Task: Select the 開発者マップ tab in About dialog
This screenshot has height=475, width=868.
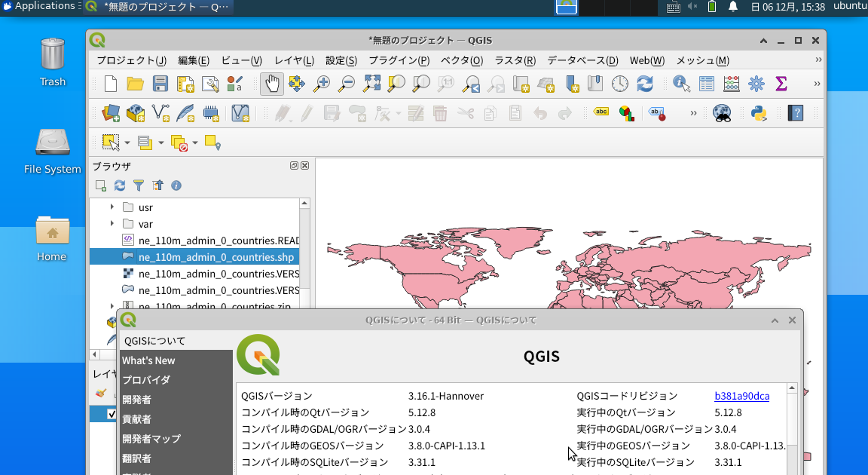Action: (x=176, y=439)
